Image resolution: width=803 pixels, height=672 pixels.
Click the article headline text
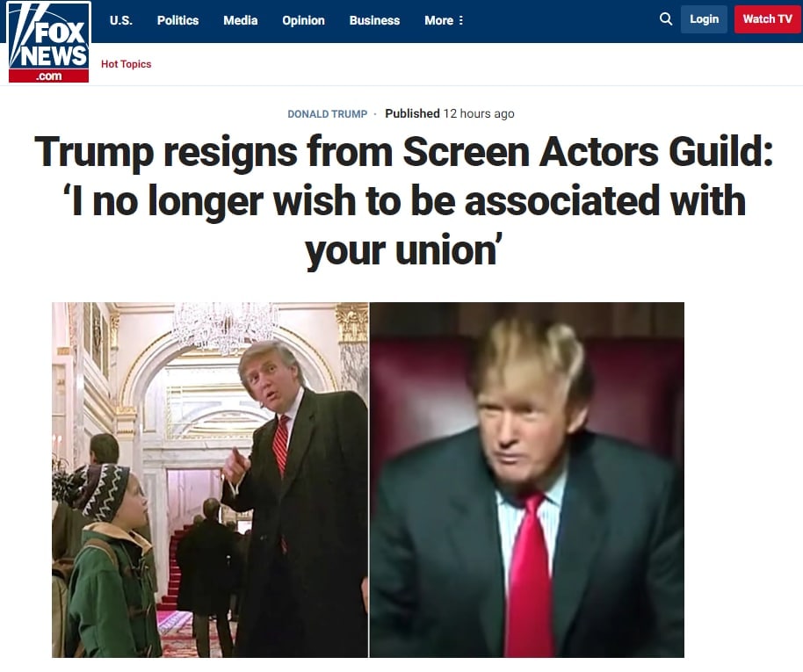(x=403, y=200)
